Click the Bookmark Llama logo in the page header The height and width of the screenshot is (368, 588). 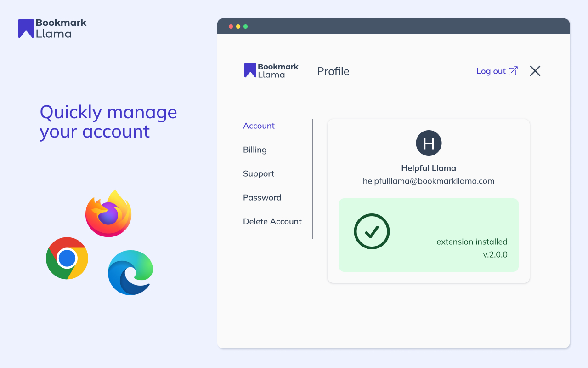52,28
